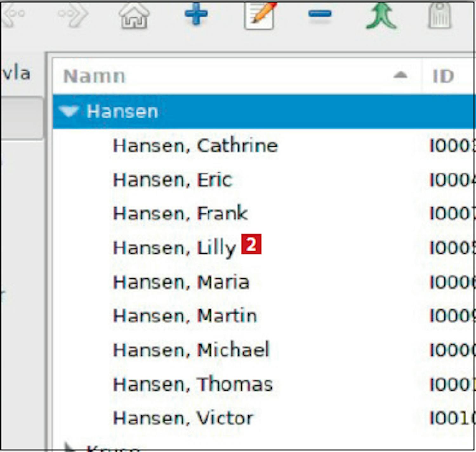Select the Hansen, Martin row

coord(185,316)
